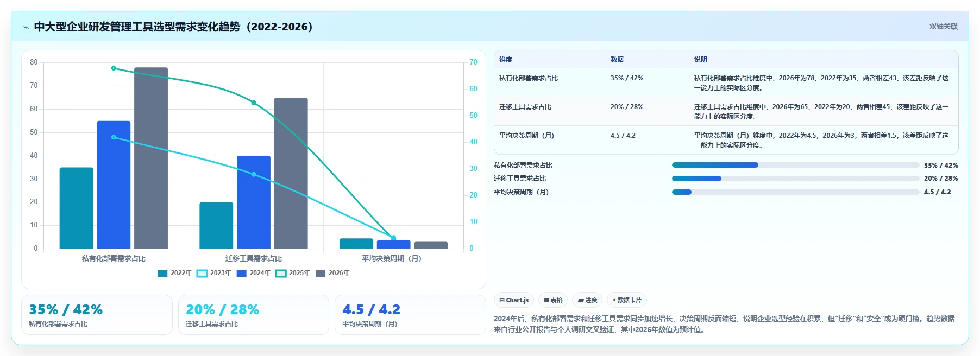
Task: Hide the 2025年 line series in legend
Action: (x=281, y=273)
